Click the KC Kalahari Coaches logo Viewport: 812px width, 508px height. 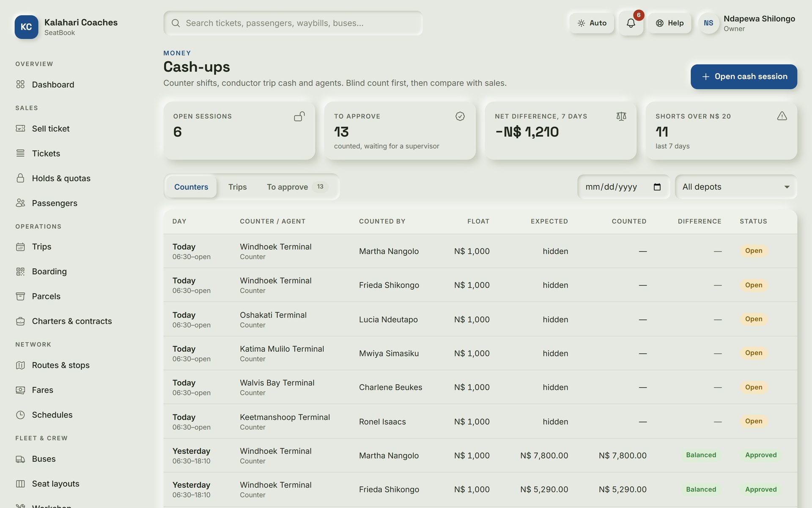point(26,27)
